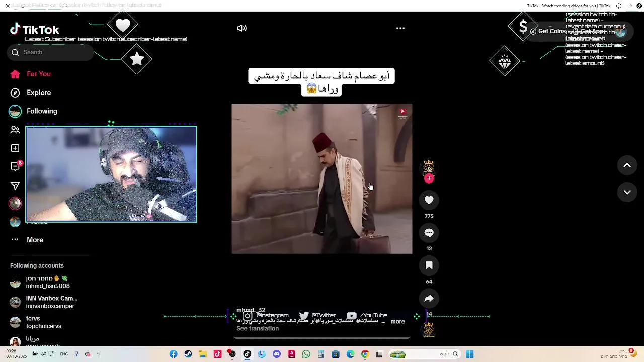The image size is (644, 362).
Task: Open WhatsApp from the taskbar
Action: tap(306, 354)
